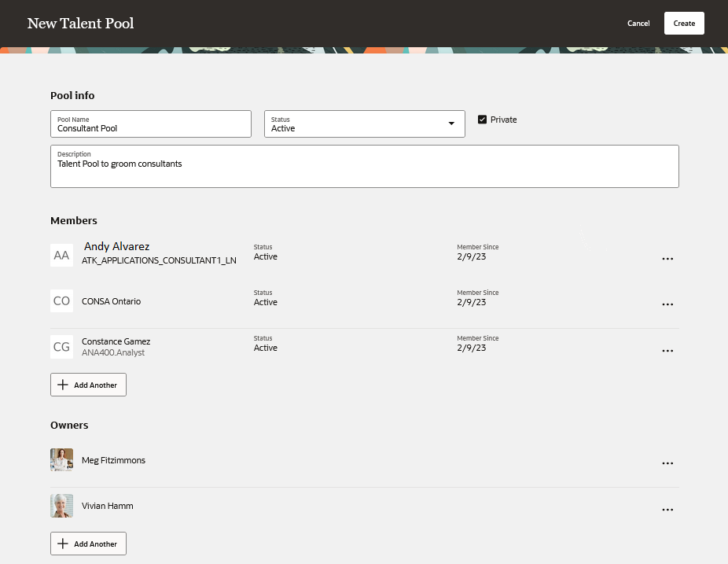
Task: Select the Andy Alvarez member name
Action: [x=116, y=246]
